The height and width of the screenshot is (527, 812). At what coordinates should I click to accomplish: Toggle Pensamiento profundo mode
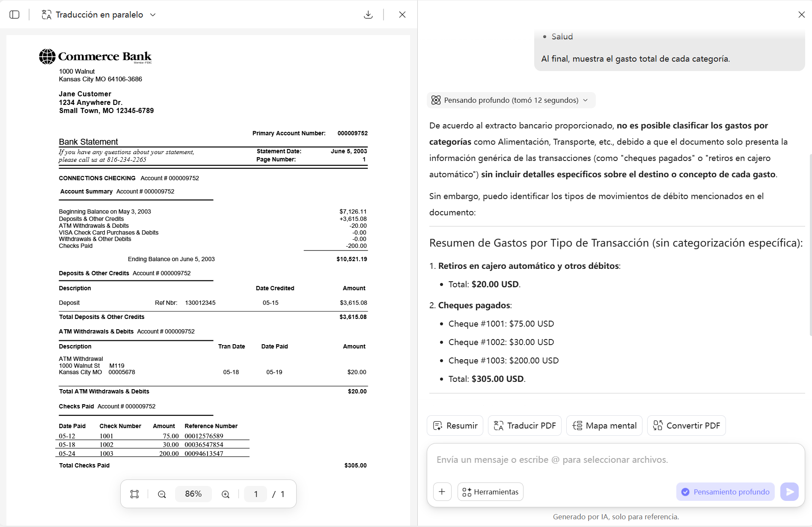click(726, 491)
